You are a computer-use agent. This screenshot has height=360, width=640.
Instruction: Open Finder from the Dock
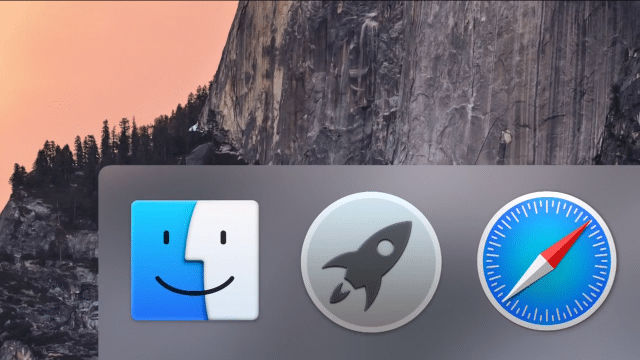point(195,260)
